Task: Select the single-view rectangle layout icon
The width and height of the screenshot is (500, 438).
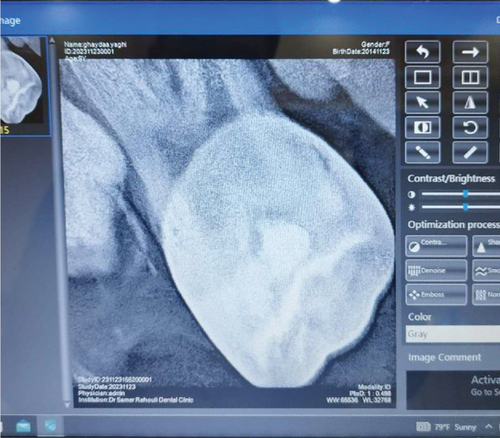Action: click(422, 77)
